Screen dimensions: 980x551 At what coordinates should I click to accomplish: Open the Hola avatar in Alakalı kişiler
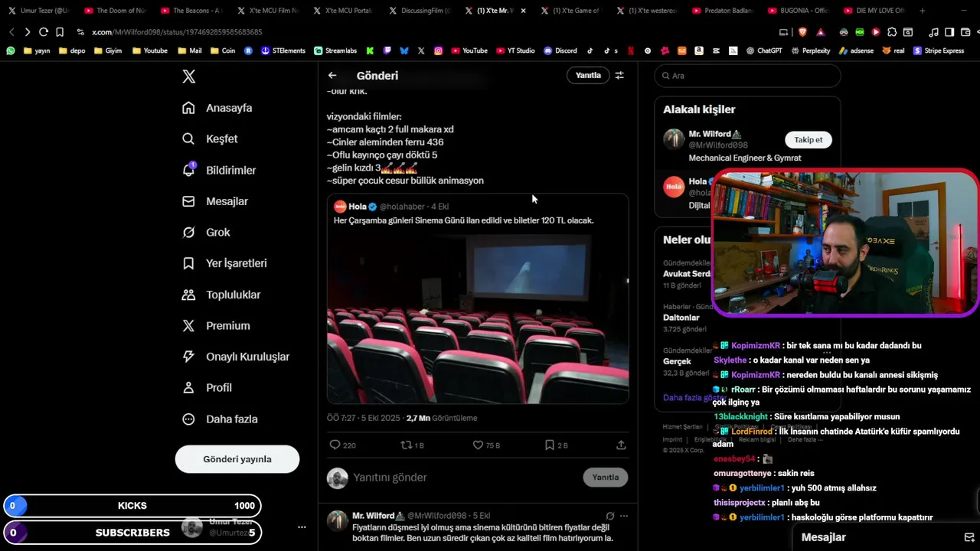click(x=674, y=187)
